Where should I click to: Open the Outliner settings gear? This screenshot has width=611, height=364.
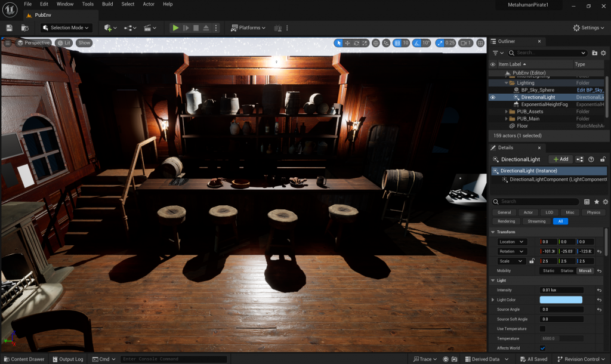[x=604, y=53]
